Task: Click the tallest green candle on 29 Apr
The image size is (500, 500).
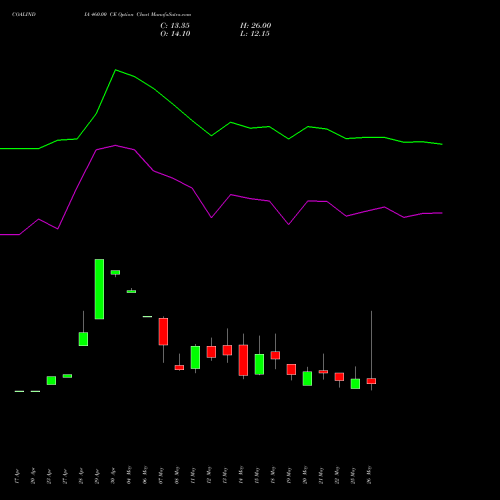Action: pos(99,289)
